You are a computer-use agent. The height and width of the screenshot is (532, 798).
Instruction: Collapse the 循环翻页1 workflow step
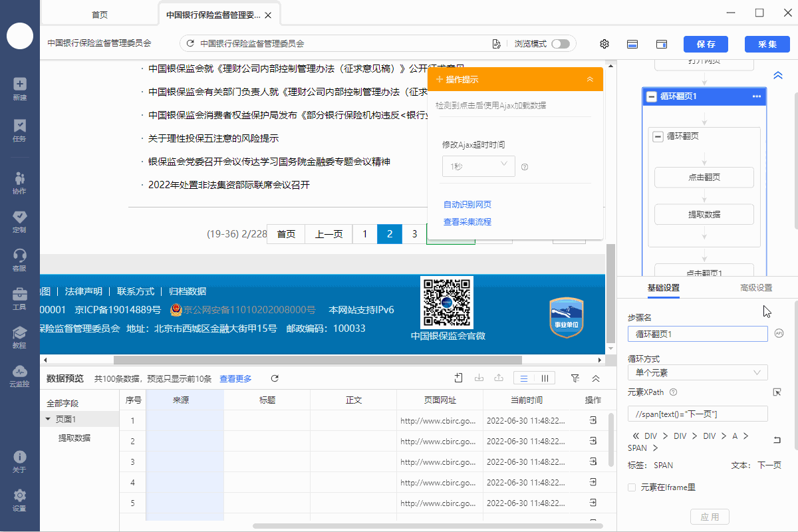click(651, 96)
